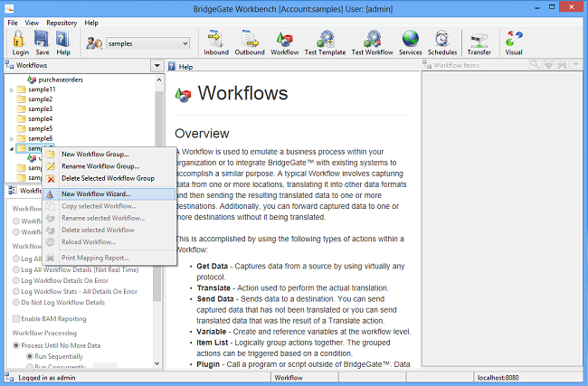The height and width of the screenshot is (386, 588).
Task: Select the purchaseorders tree item
Action: click(60, 80)
